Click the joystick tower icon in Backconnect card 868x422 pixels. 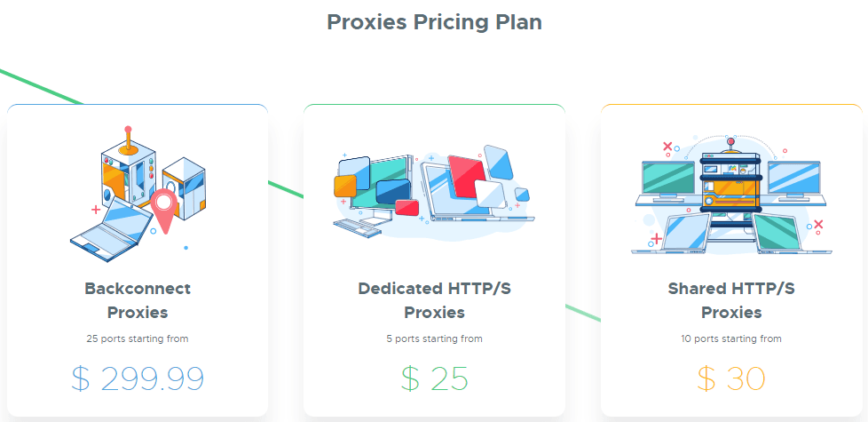[x=129, y=166]
